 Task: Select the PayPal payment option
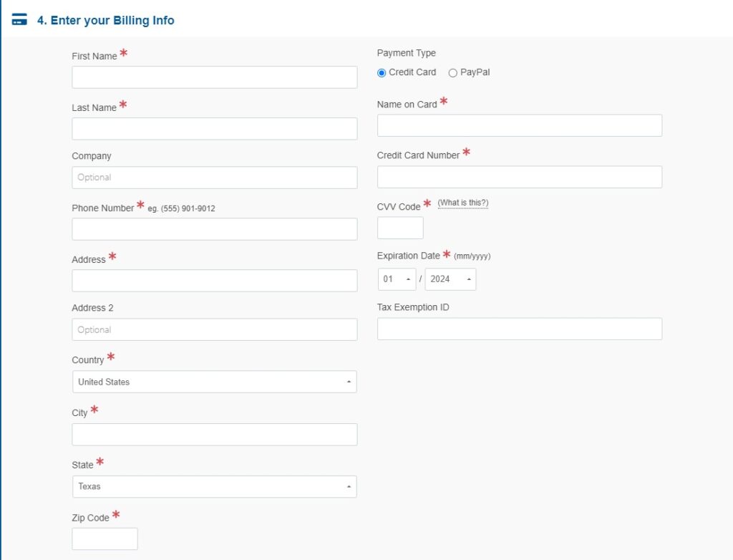tap(452, 73)
